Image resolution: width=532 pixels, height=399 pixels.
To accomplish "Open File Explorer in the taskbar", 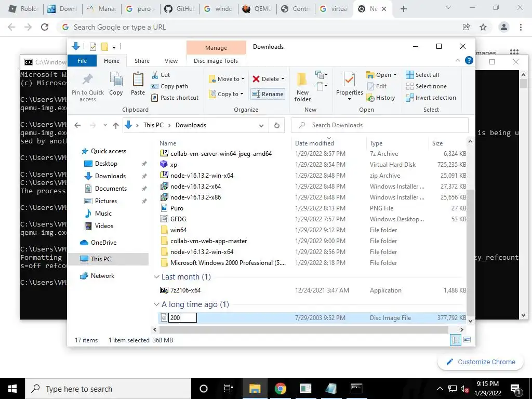I will [255, 389].
